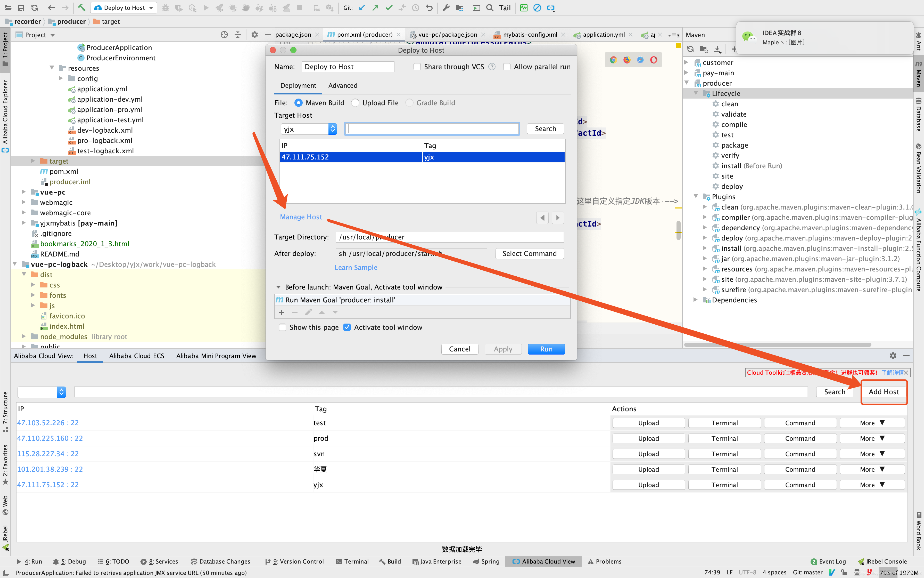Open in Firefox browser icon

(x=626, y=60)
